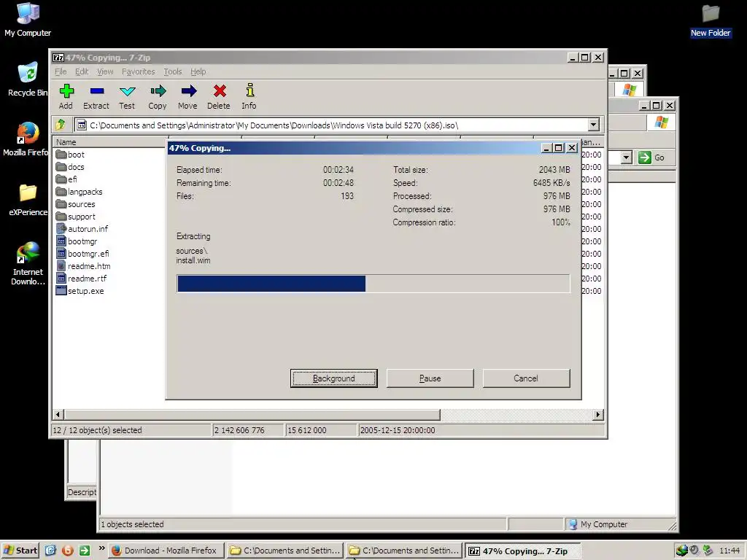The image size is (747, 560).
Task: Open the File menu
Action: pos(61,71)
